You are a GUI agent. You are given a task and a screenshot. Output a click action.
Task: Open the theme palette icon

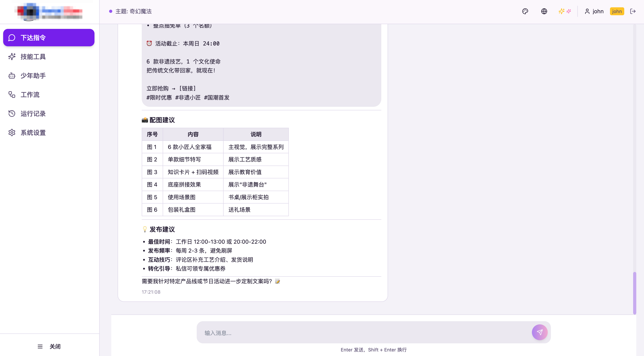click(525, 11)
